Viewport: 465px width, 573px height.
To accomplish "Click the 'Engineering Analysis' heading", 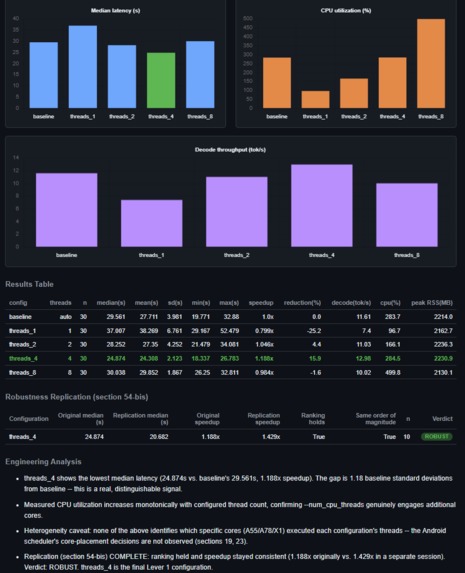I will pos(43,462).
